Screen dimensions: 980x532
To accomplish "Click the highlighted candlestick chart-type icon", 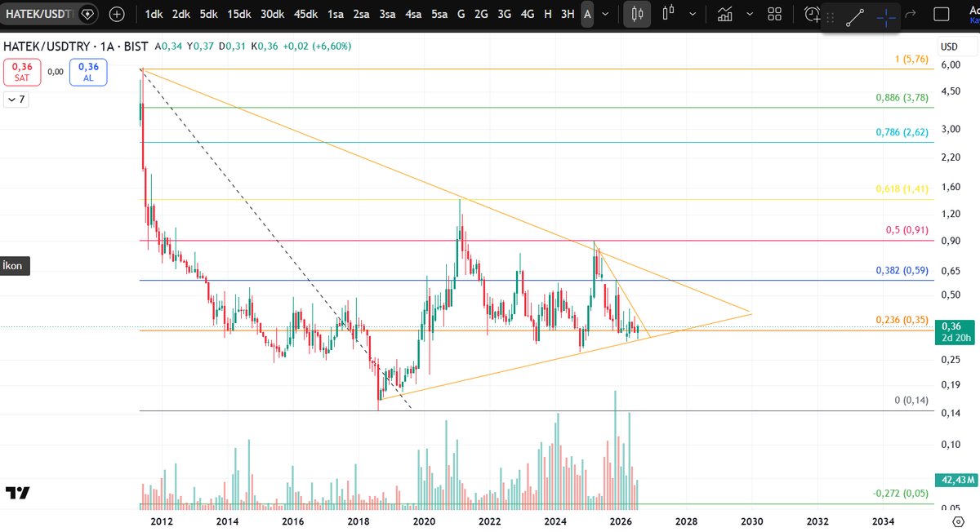I will pyautogui.click(x=638, y=14).
